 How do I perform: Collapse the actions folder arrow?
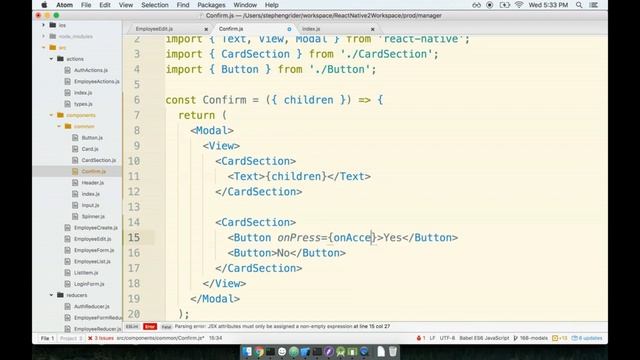pyautogui.click(x=51, y=59)
